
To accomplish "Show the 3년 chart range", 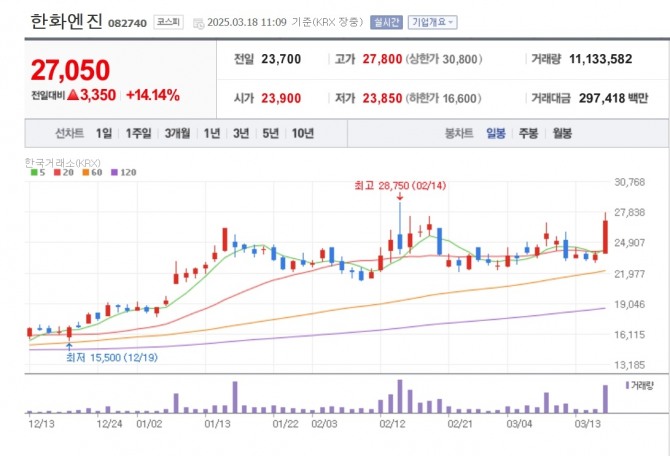I will click(x=241, y=133).
